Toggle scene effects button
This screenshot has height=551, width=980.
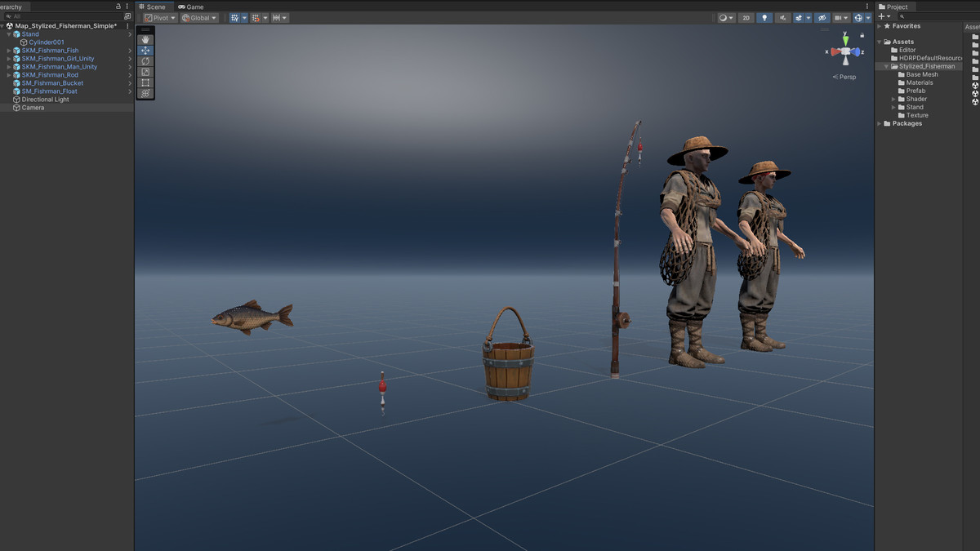[x=798, y=17]
